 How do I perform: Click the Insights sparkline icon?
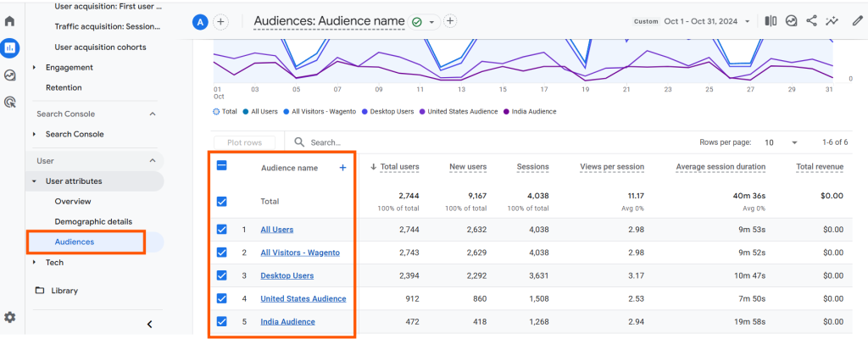tap(832, 21)
